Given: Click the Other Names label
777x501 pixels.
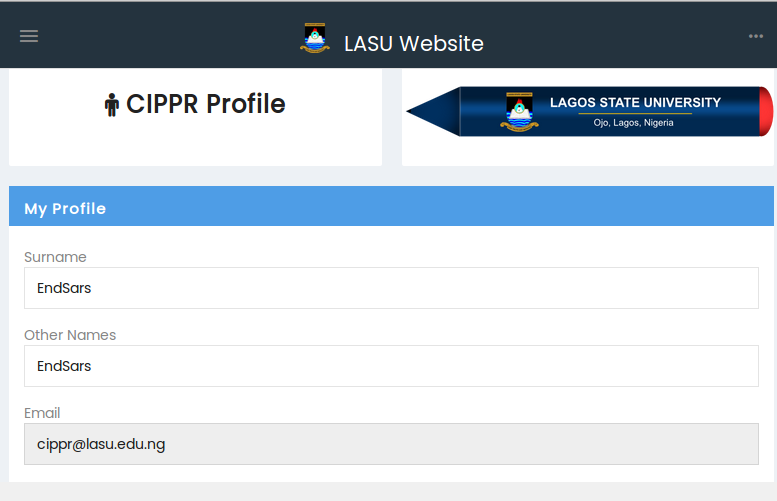Looking at the screenshot, I should tap(70, 335).
